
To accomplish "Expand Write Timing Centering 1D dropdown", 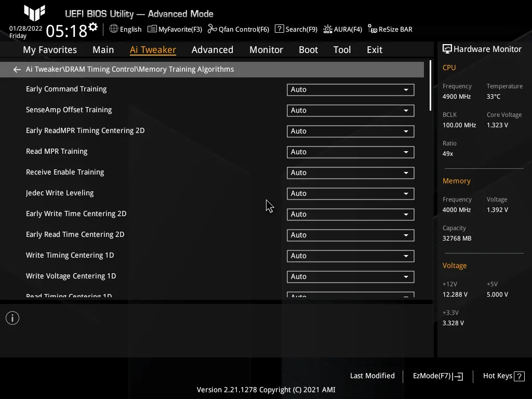I will pos(351,256).
